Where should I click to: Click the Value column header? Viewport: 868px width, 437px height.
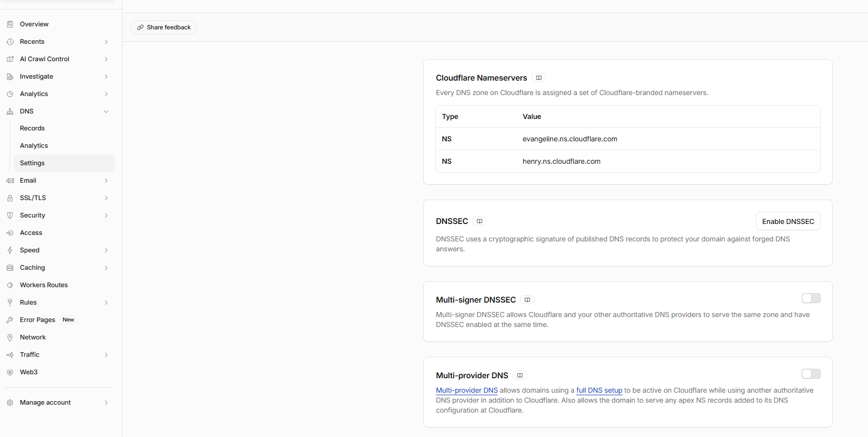click(x=531, y=117)
